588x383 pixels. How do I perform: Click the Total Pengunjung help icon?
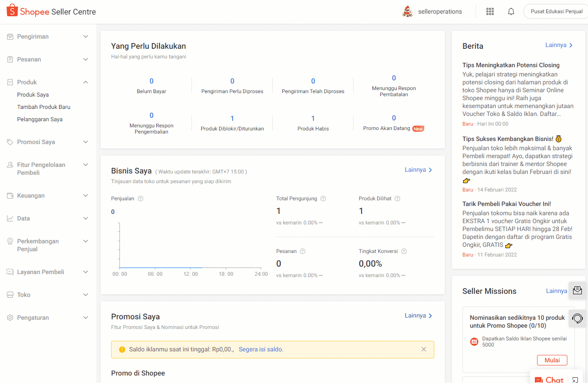[x=323, y=199]
